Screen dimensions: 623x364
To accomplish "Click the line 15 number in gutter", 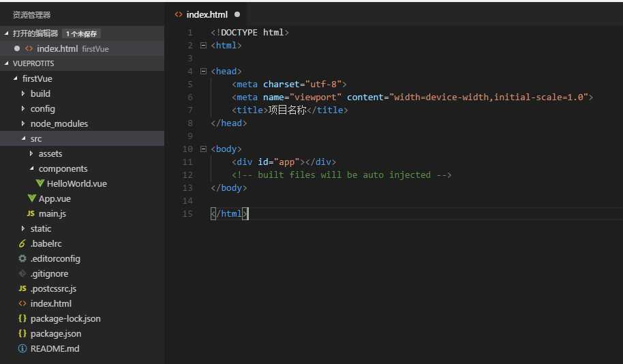I will tap(187, 214).
